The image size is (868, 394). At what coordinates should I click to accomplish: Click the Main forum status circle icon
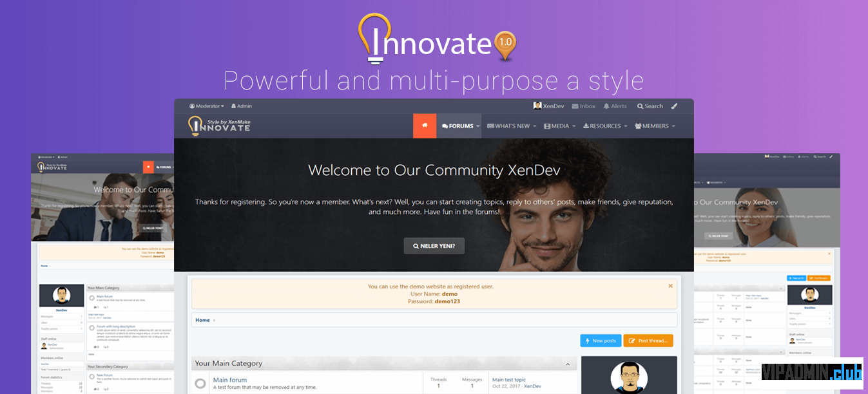click(200, 384)
